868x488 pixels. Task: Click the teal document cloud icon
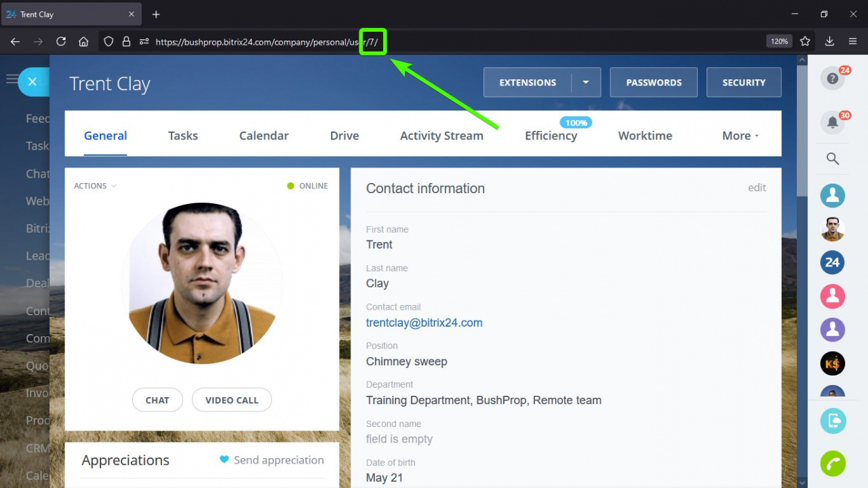pos(833,421)
